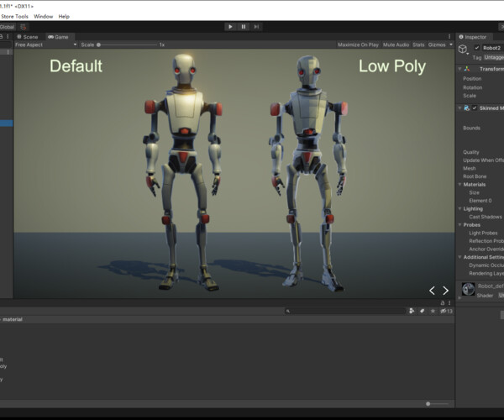The height and width of the screenshot is (420, 504).
Task: Toggle Maximize On Play
Action: [358, 45]
